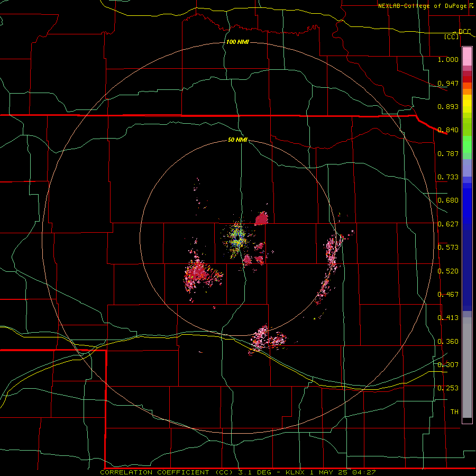Click the 0.360 scale value

[448, 342]
